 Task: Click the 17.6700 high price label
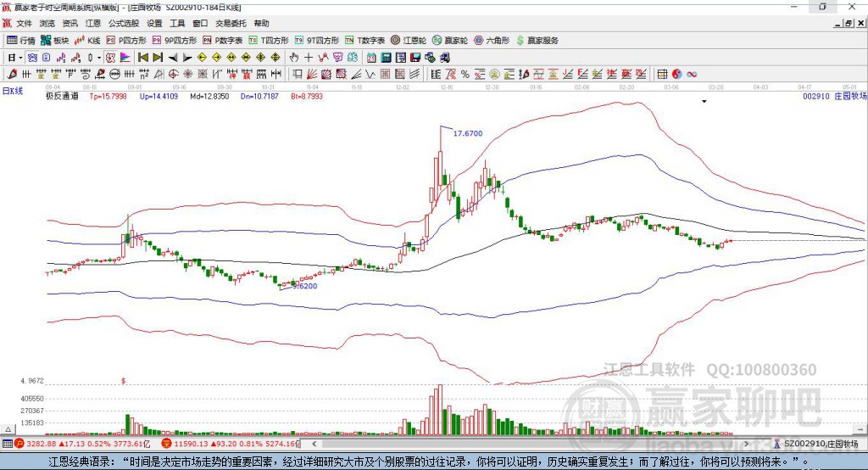click(x=468, y=133)
